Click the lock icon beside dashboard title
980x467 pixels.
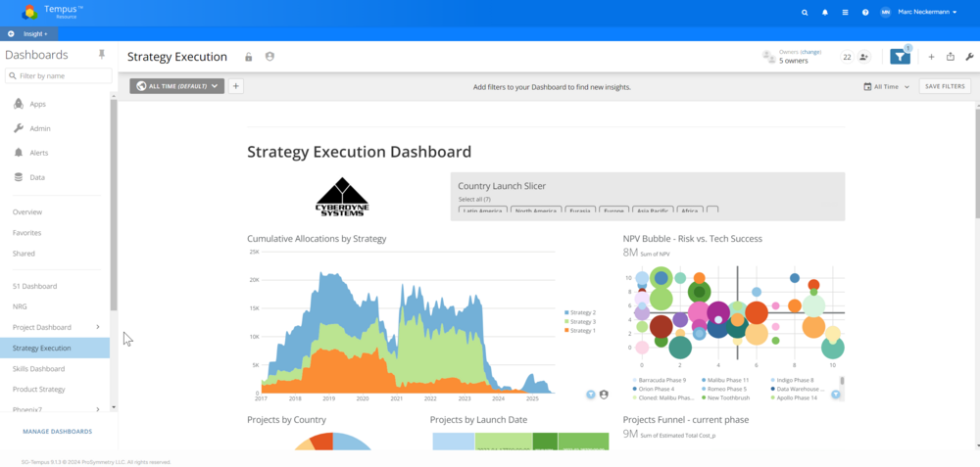249,57
